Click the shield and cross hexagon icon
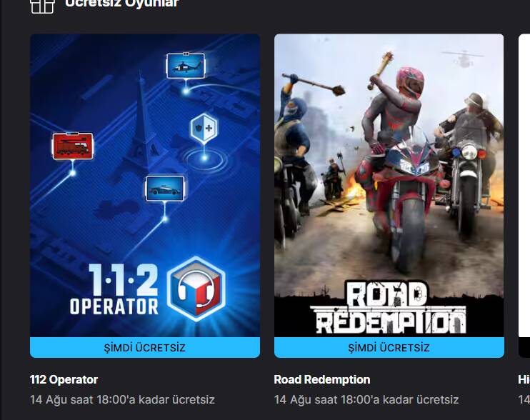 [204, 128]
